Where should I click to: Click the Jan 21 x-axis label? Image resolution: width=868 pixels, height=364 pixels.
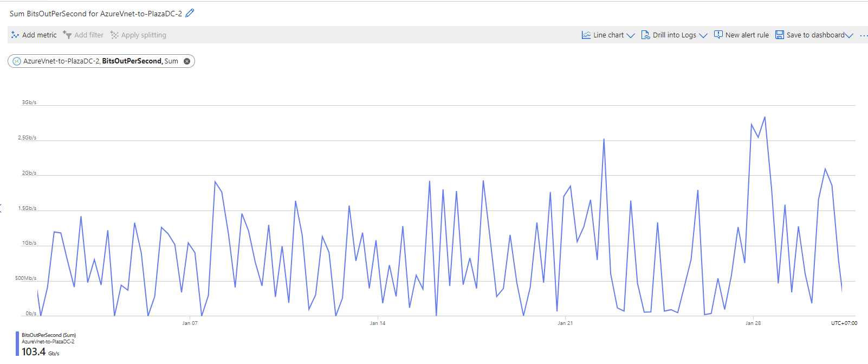pyautogui.click(x=565, y=323)
